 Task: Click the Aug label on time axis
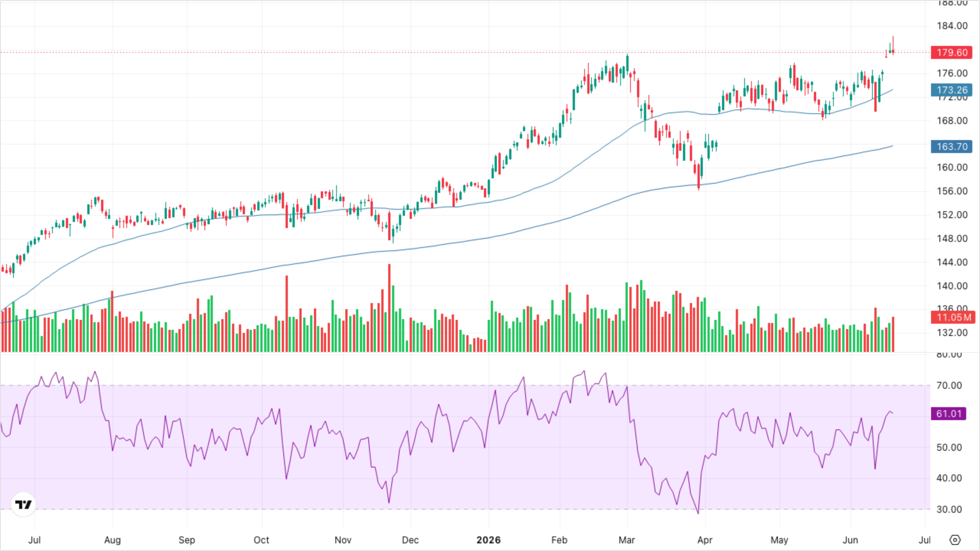(113, 540)
